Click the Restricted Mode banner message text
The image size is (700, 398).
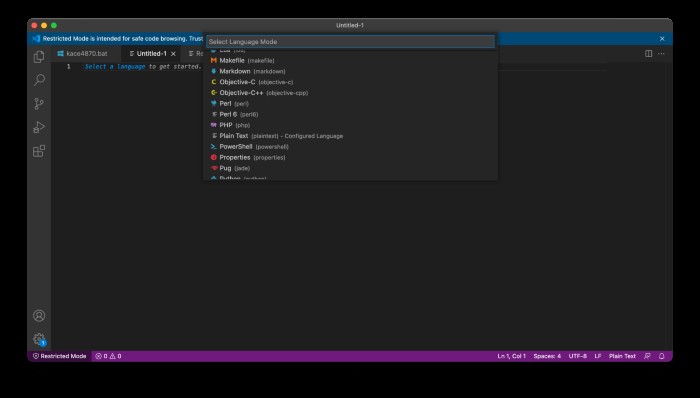123,39
